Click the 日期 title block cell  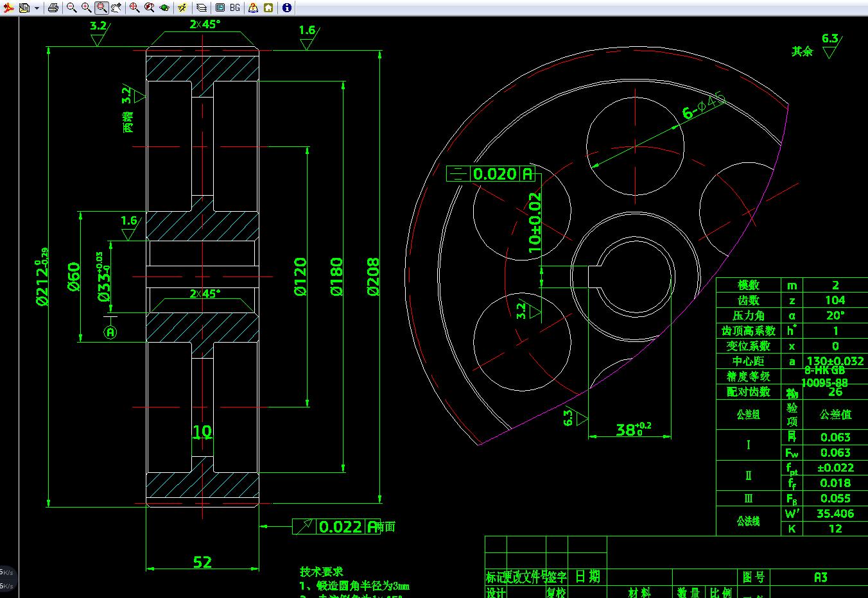(587, 576)
